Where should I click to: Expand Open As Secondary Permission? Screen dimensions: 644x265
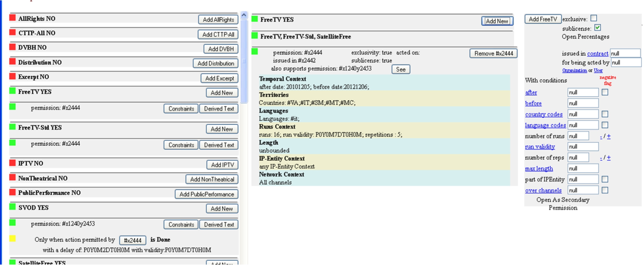tap(563, 204)
